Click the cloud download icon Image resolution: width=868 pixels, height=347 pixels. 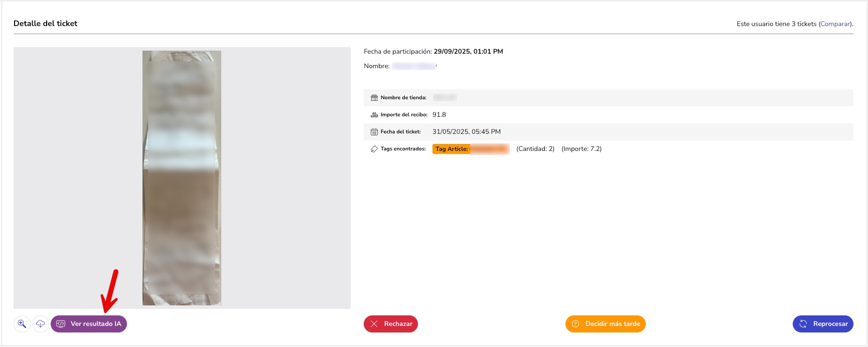point(41,324)
